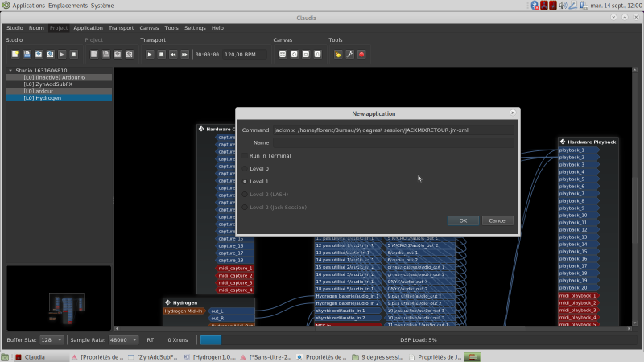Click the horizontal canvas scrollbar
The image size is (644, 362).
pos(373,329)
